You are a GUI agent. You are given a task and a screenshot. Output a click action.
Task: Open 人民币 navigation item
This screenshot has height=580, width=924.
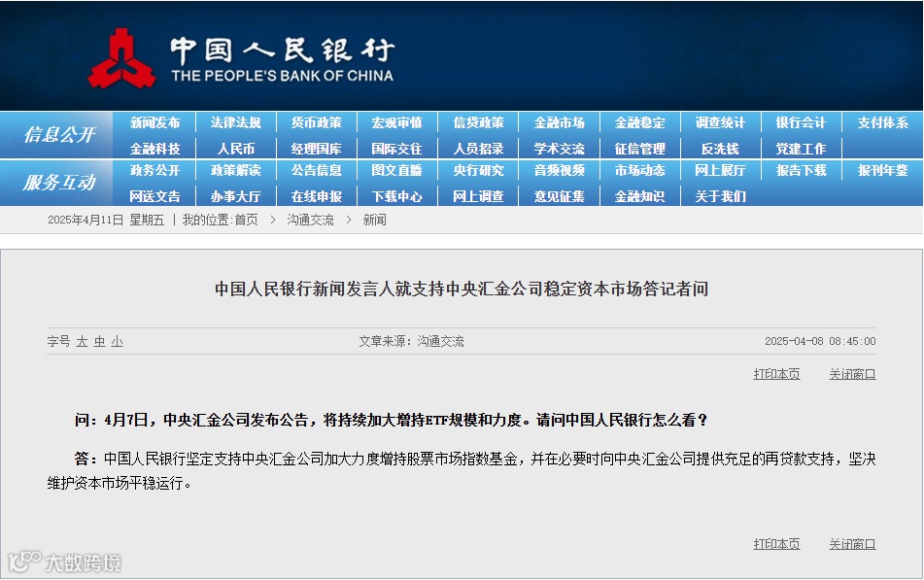tap(236, 149)
